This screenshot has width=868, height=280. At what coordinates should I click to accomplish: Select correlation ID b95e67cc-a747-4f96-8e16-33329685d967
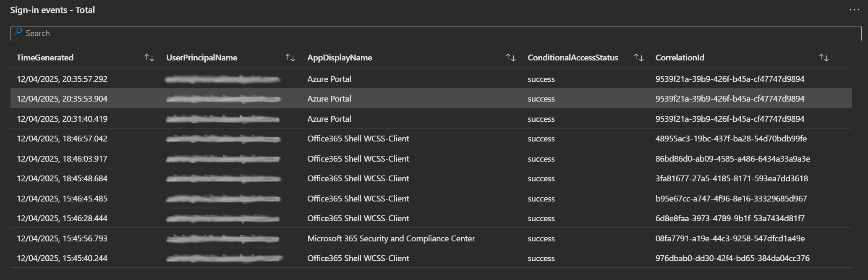[731, 199]
